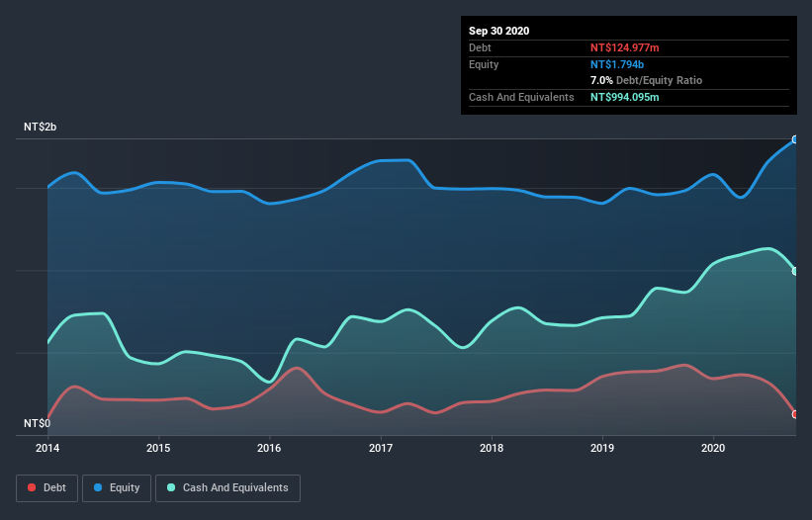The width and height of the screenshot is (812, 520).
Task: Select the Equity endpoint marker for Sep 2020
Action: [x=795, y=139]
